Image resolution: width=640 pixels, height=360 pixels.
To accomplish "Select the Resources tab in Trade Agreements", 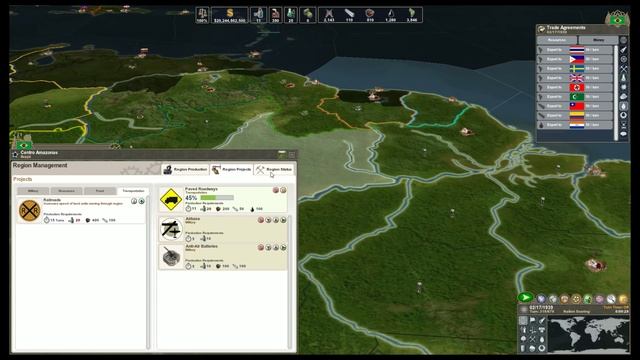I will 557,40.
